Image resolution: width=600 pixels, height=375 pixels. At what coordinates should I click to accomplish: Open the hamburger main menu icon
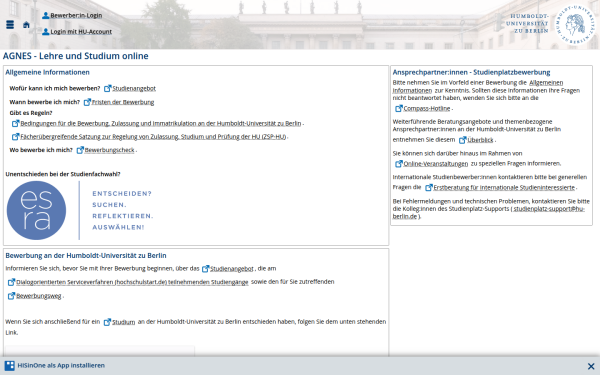click(x=10, y=25)
